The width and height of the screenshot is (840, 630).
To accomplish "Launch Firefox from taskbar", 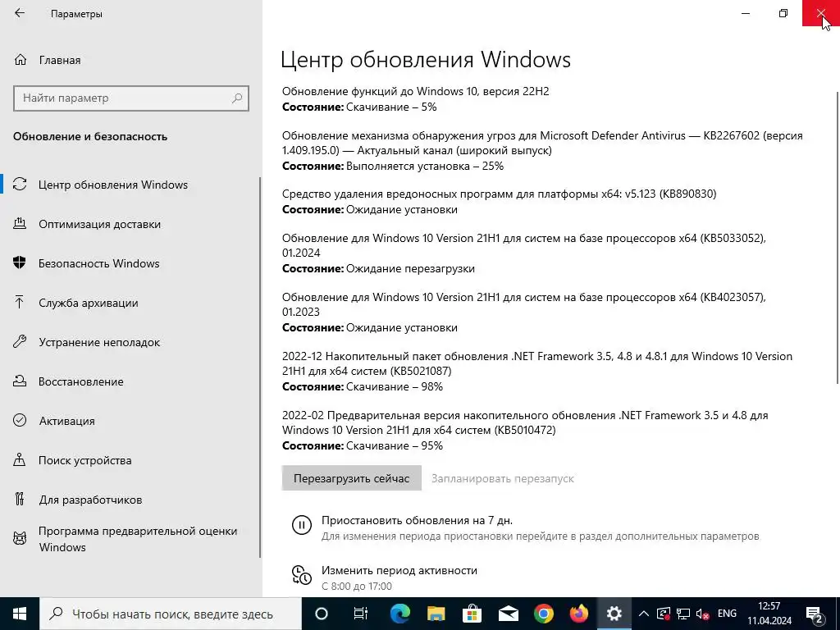I will pos(578,614).
